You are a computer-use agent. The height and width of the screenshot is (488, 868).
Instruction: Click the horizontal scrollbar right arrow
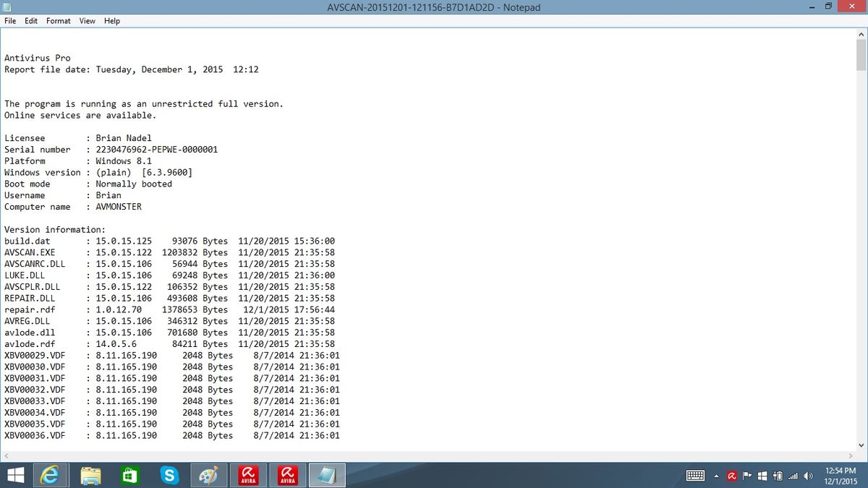849,456
